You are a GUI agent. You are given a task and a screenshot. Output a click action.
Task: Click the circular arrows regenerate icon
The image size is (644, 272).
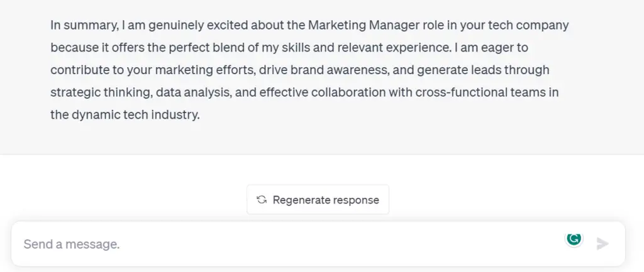point(261,200)
